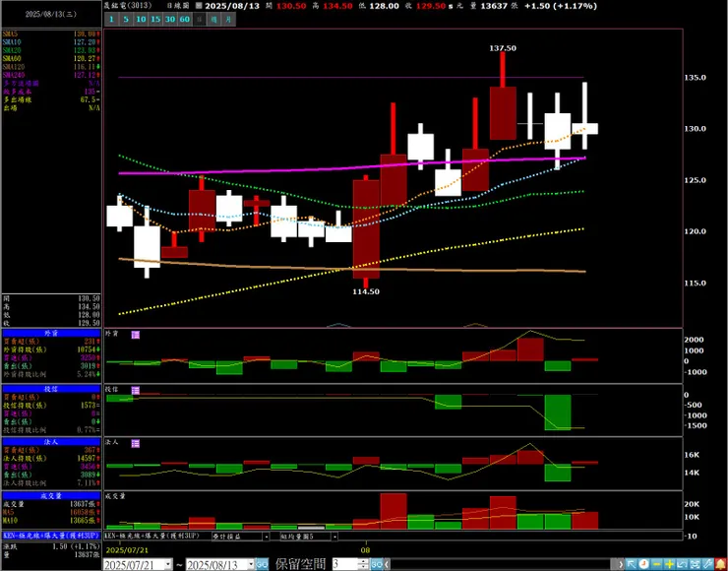Click the yellow minus zoom-out icon
Image resolution: width=728 pixels, height=571 pixels.
pyautogui.click(x=657, y=564)
